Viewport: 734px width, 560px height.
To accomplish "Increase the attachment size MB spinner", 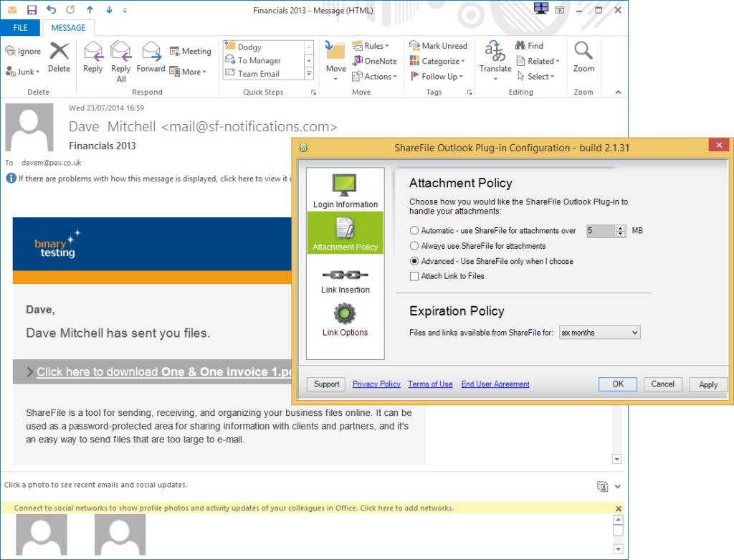I will pos(619,227).
